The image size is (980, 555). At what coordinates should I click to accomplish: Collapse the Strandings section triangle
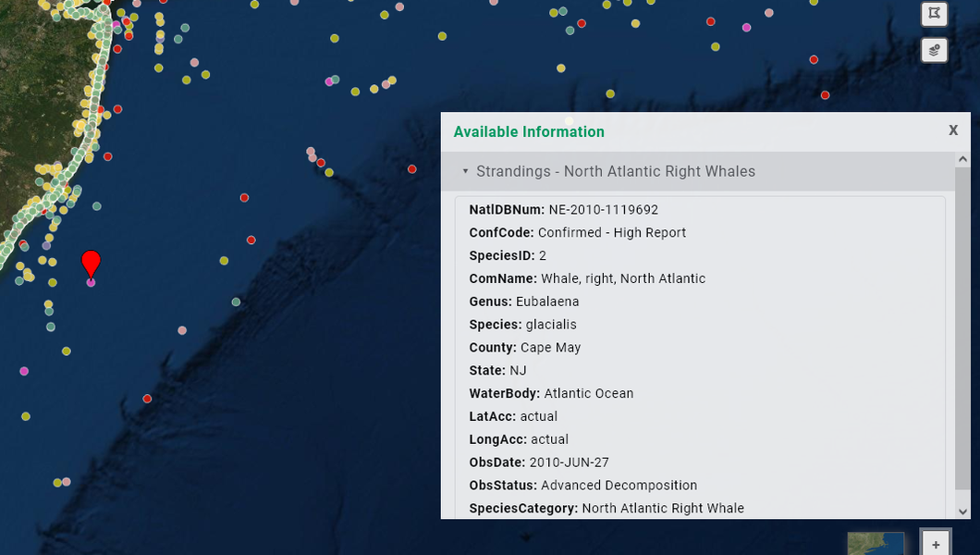[466, 171]
